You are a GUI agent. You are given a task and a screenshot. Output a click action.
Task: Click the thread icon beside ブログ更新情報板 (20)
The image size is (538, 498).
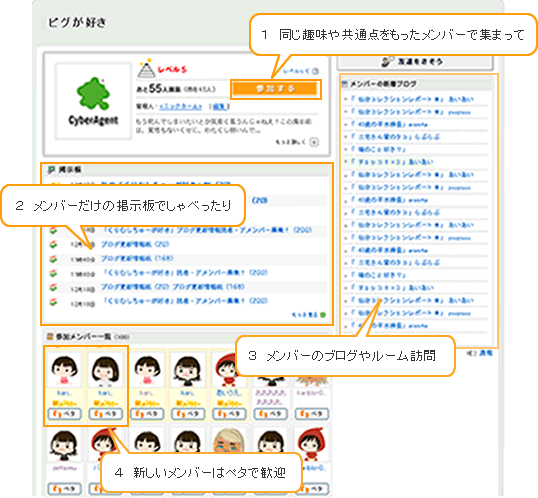click(x=53, y=244)
